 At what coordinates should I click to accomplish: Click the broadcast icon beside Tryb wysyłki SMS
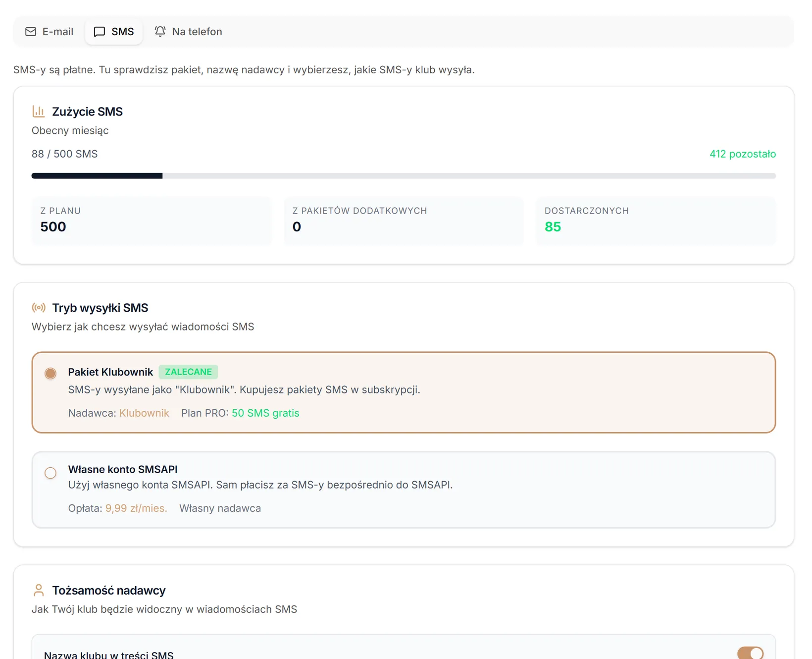click(39, 308)
